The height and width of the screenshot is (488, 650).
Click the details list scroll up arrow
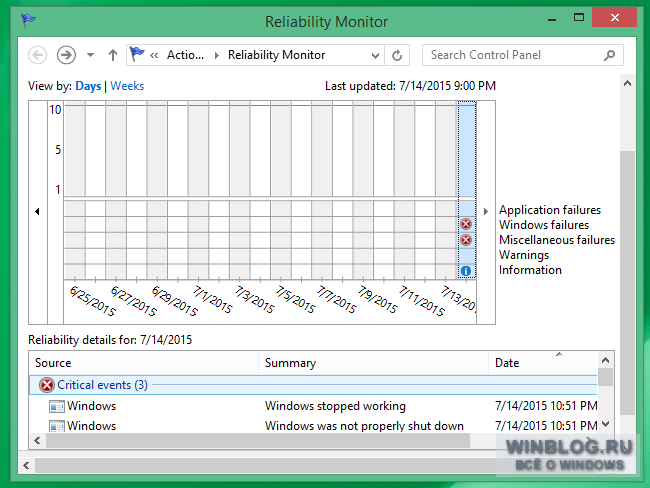pyautogui.click(x=606, y=360)
